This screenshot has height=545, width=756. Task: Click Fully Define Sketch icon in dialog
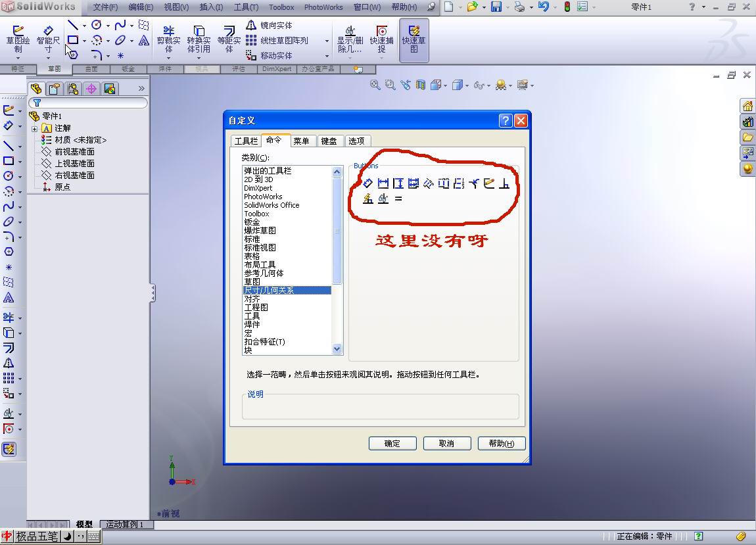[x=489, y=183]
